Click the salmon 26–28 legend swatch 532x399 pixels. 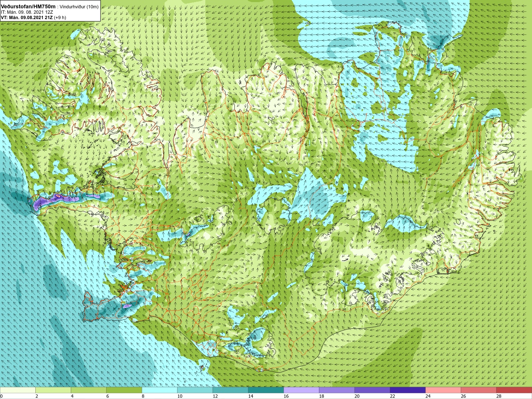pos(479,390)
